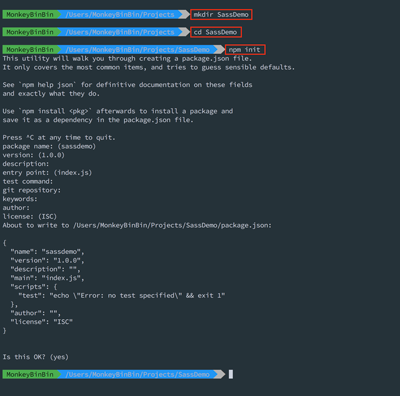Click the cursor block on the last prompt

click(231, 374)
